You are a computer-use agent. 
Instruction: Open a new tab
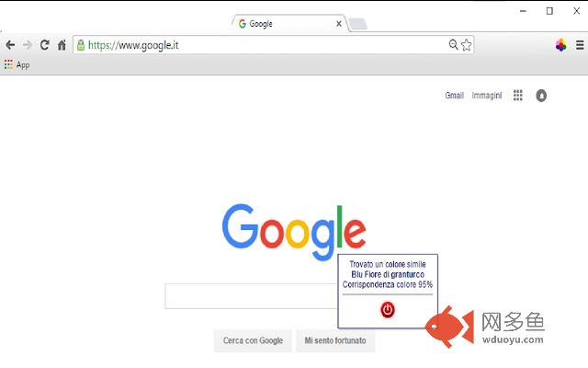[358, 24]
